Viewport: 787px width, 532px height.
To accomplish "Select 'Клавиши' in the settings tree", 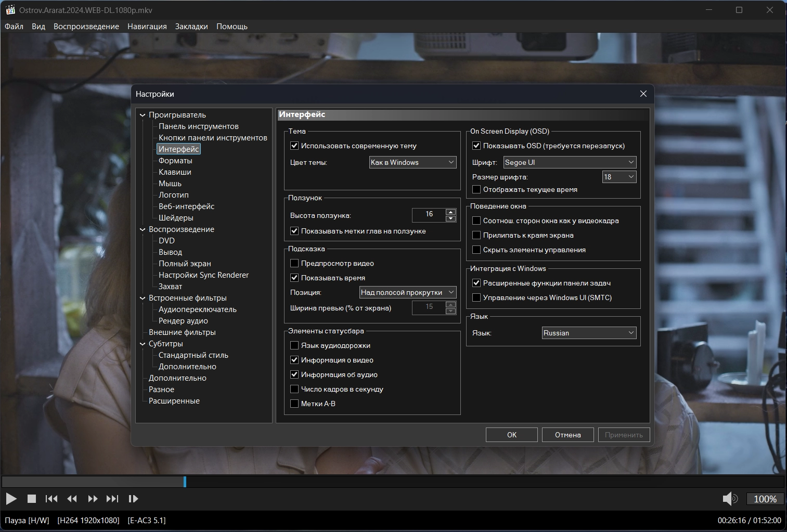I will pyautogui.click(x=175, y=172).
